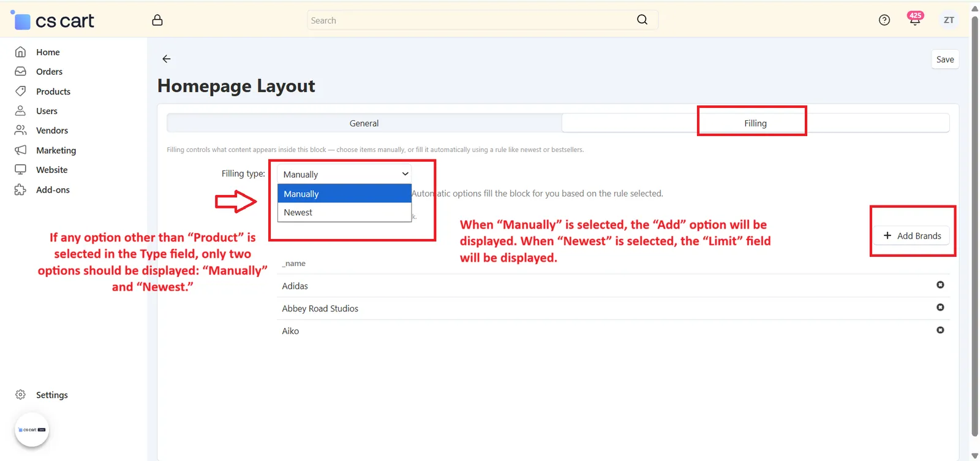Click the Save button
Screen dimensions: 980x461
945,59
